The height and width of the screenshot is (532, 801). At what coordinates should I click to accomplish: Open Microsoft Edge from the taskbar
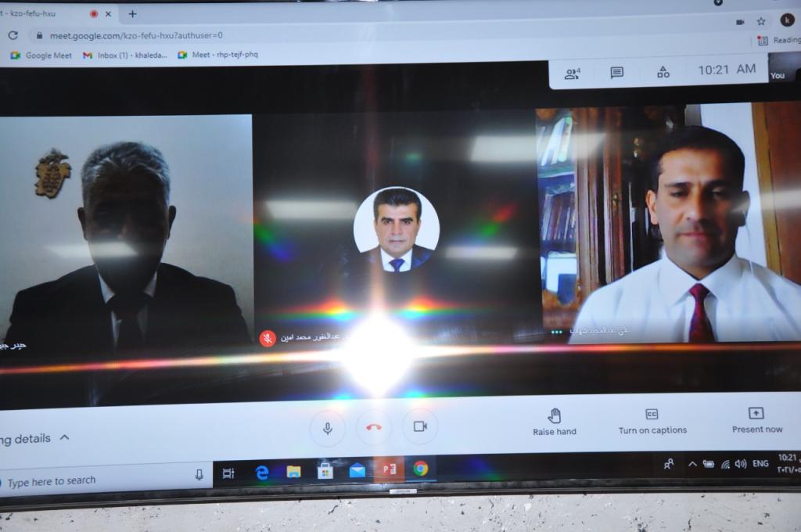tap(262, 472)
